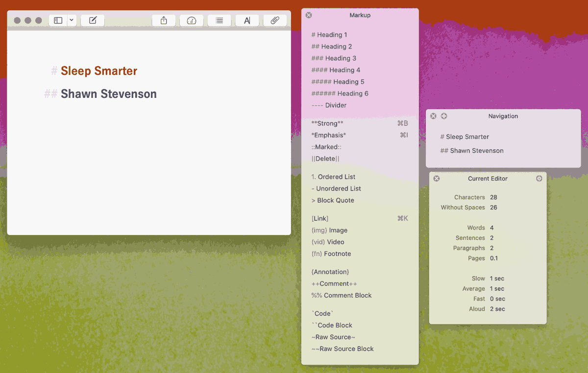
Task: Close the Current Editor panel
Action: pyautogui.click(x=437, y=179)
